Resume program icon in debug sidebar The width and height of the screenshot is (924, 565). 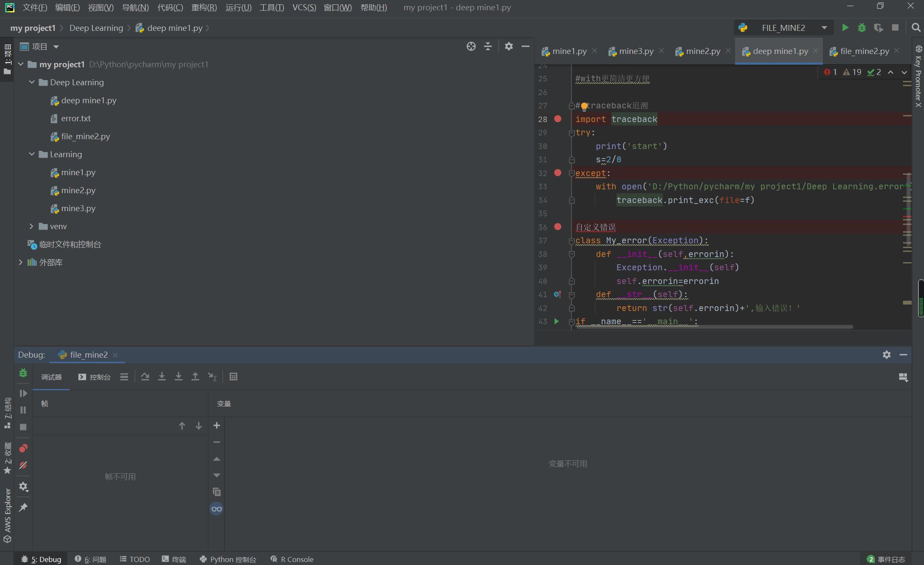click(x=23, y=393)
